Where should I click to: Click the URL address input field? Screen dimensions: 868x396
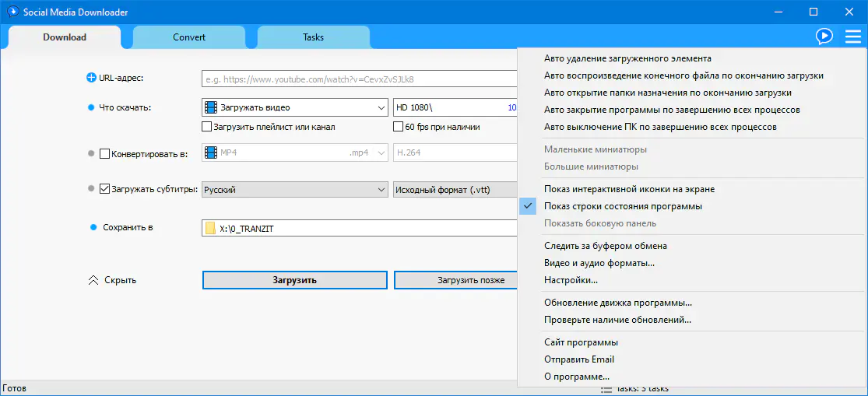pyautogui.click(x=358, y=79)
